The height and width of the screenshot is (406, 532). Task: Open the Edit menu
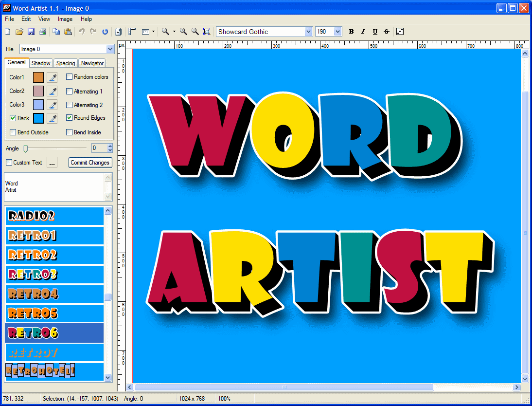[26, 19]
